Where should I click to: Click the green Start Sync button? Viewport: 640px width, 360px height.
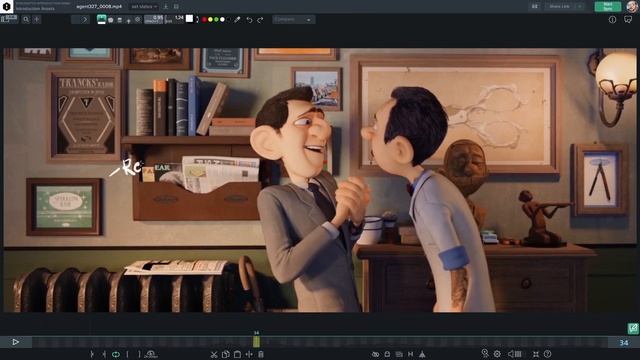608,6
